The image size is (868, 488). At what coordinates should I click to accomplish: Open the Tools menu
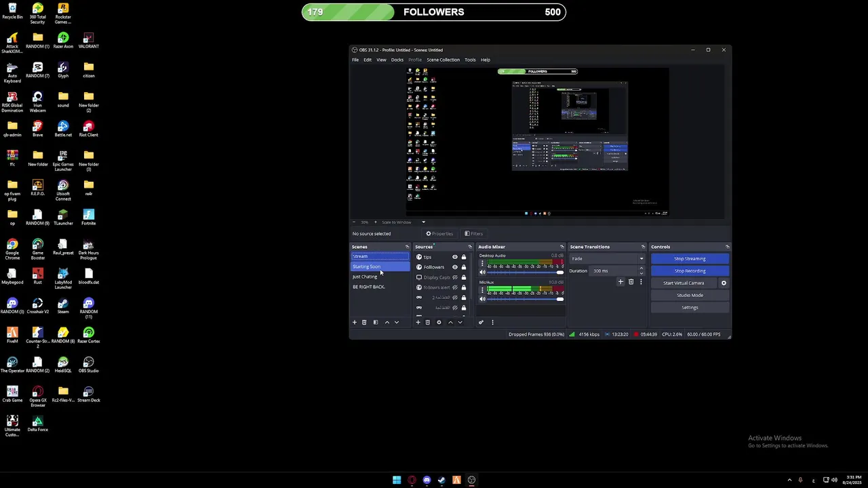tap(470, 60)
